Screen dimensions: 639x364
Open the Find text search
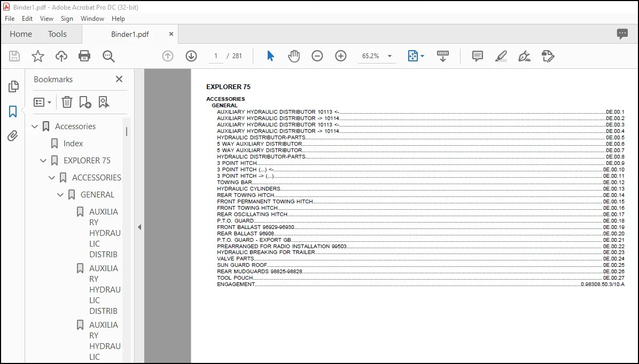pos(108,56)
